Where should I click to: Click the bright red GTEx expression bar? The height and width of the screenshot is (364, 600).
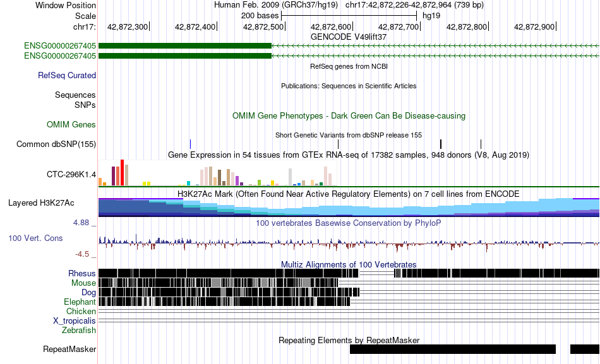pyautogui.click(x=122, y=172)
